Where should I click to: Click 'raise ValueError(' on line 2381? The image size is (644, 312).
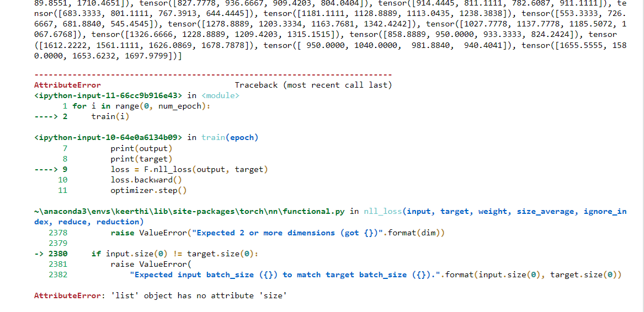pyautogui.click(x=151, y=264)
